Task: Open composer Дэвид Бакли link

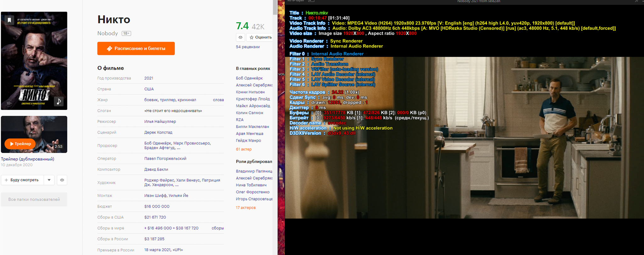Action: coord(156,169)
